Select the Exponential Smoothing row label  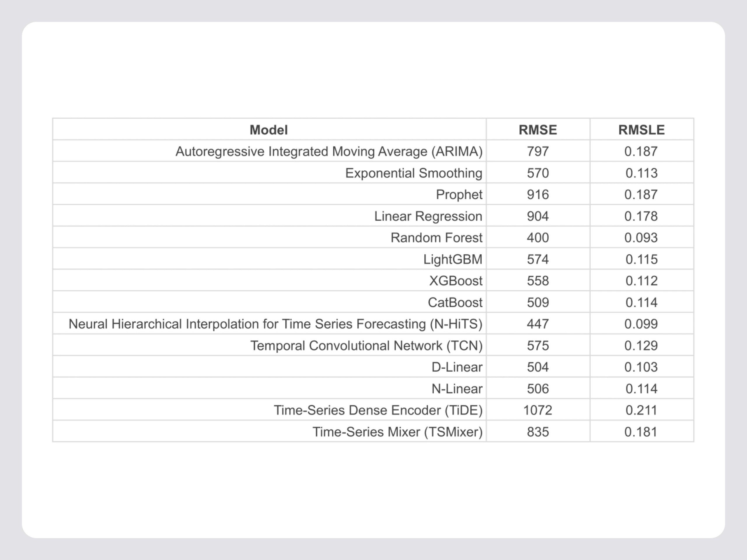tap(413, 173)
